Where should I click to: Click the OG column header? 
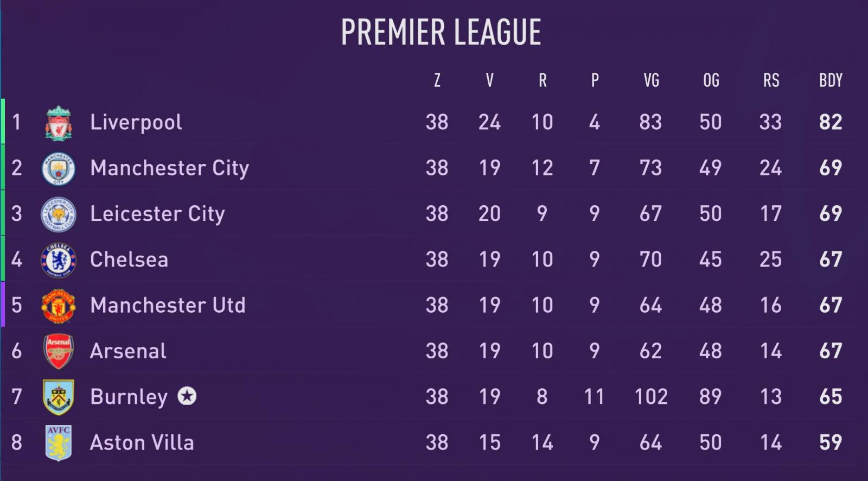pyautogui.click(x=711, y=80)
